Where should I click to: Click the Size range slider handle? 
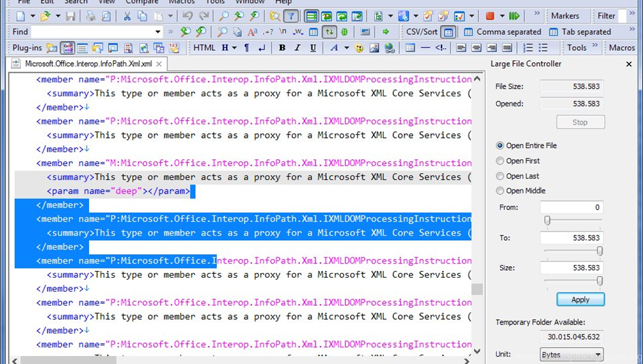(599, 281)
